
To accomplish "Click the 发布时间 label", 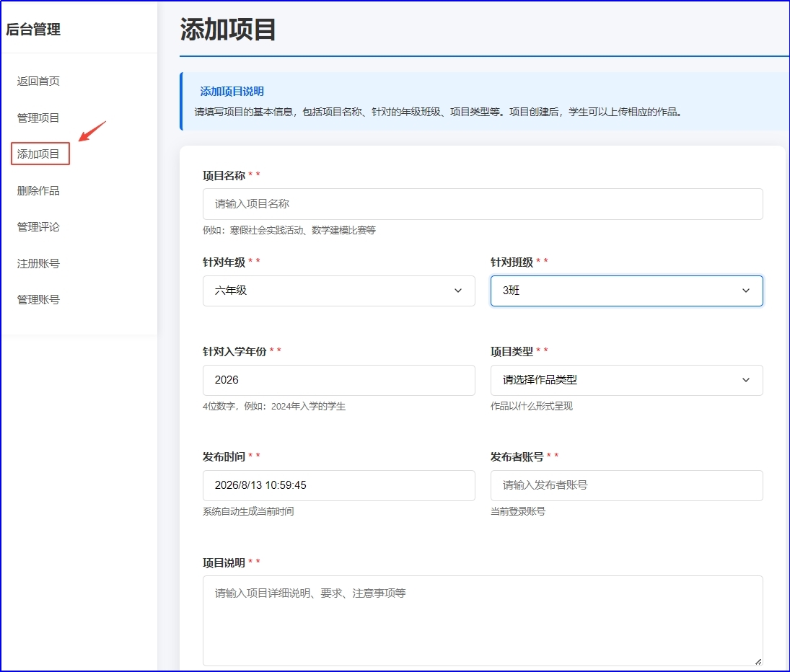I will 224,456.
